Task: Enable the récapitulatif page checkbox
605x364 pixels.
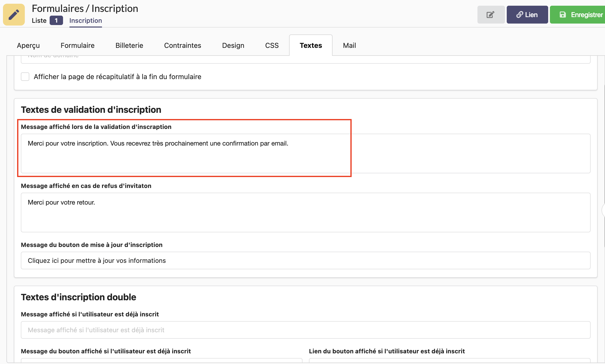Action: click(x=25, y=77)
